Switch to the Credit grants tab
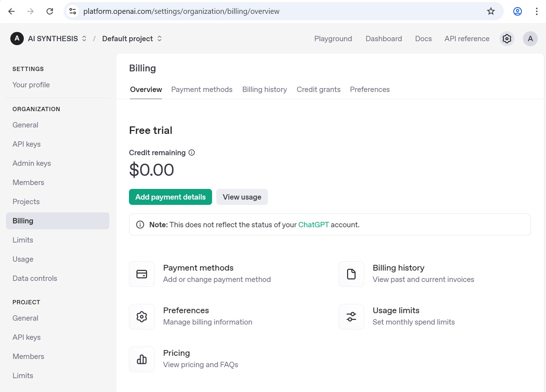This screenshot has height=392, width=546. 318,89
